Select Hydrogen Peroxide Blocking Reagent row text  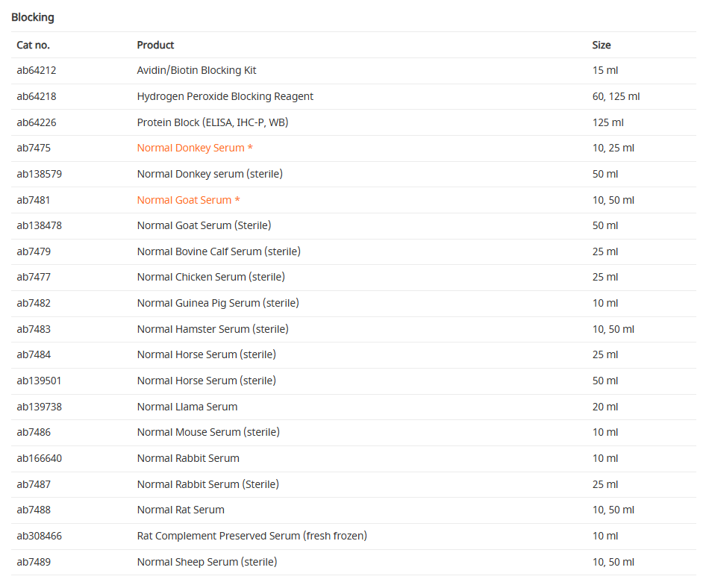pyautogui.click(x=225, y=96)
